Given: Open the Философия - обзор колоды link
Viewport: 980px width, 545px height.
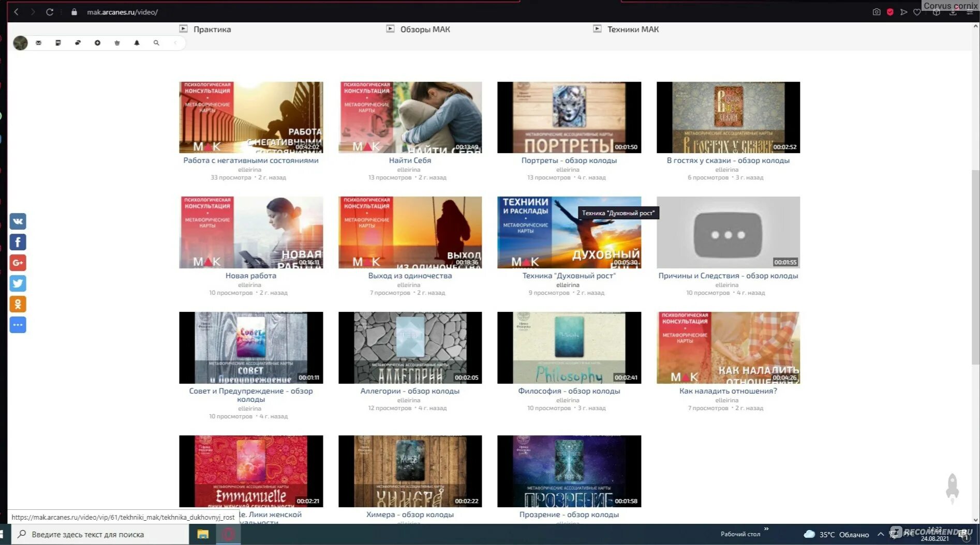Looking at the screenshot, I should [x=569, y=391].
